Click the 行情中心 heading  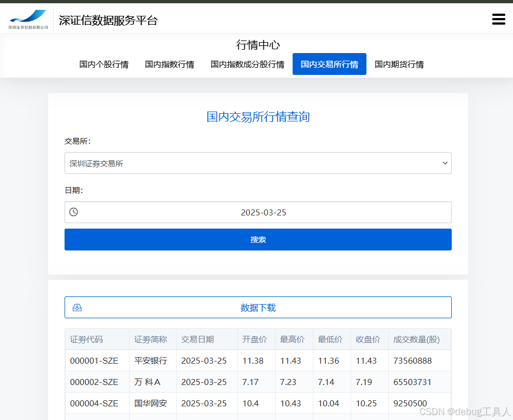(258, 45)
